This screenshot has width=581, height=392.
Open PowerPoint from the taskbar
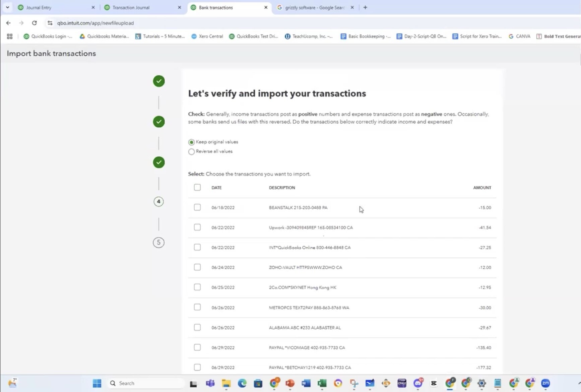pyautogui.click(x=290, y=383)
